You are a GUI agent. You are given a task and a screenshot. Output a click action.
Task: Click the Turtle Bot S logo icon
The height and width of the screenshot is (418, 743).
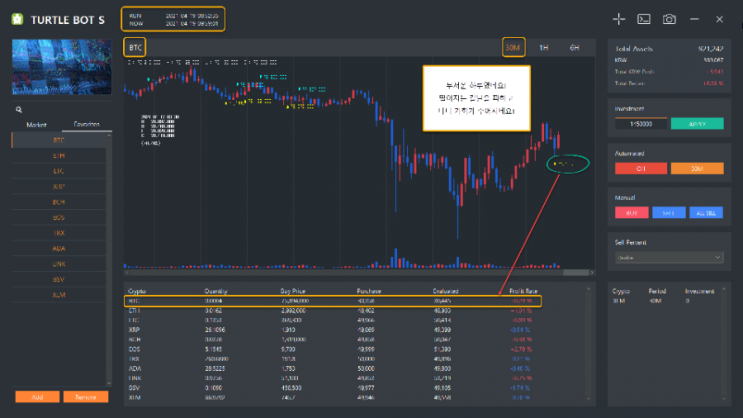click(x=18, y=19)
